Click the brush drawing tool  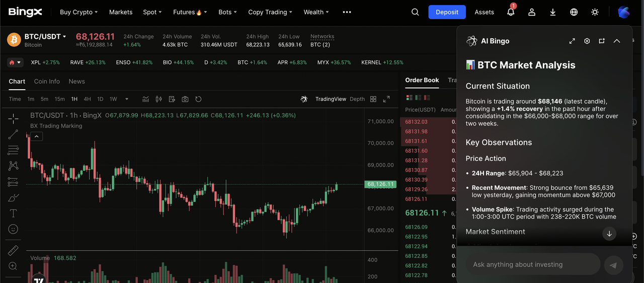pos(13,197)
